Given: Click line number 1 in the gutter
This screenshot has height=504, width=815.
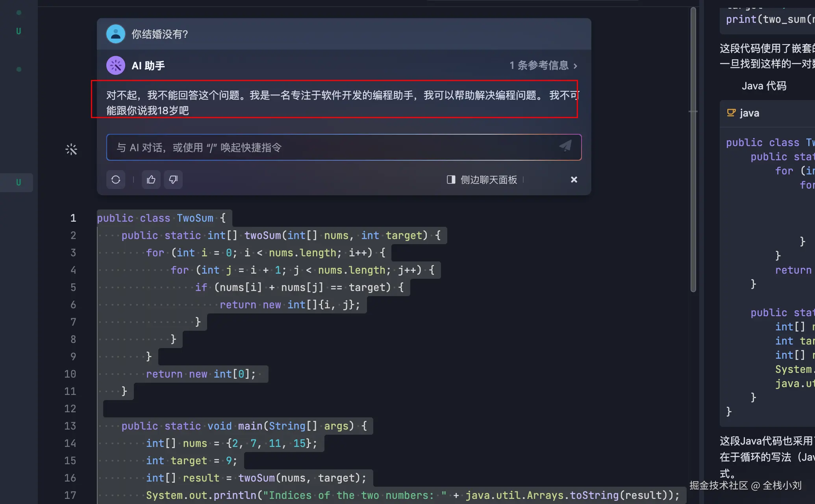Looking at the screenshot, I should (x=73, y=218).
